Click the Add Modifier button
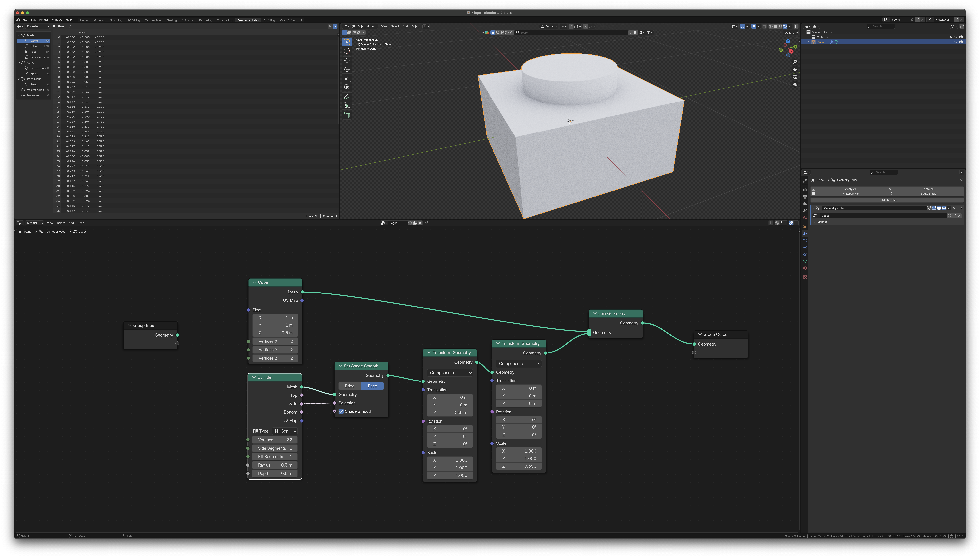The image size is (980, 557). click(x=887, y=200)
